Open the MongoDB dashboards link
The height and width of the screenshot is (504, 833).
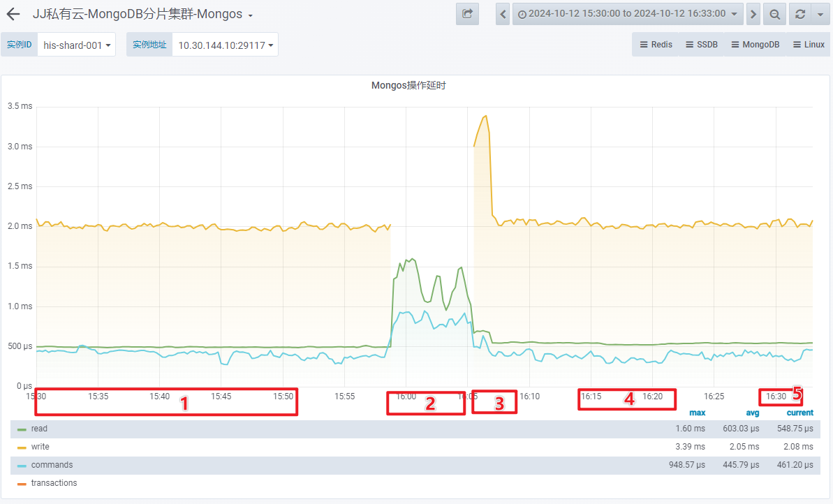tap(755, 45)
